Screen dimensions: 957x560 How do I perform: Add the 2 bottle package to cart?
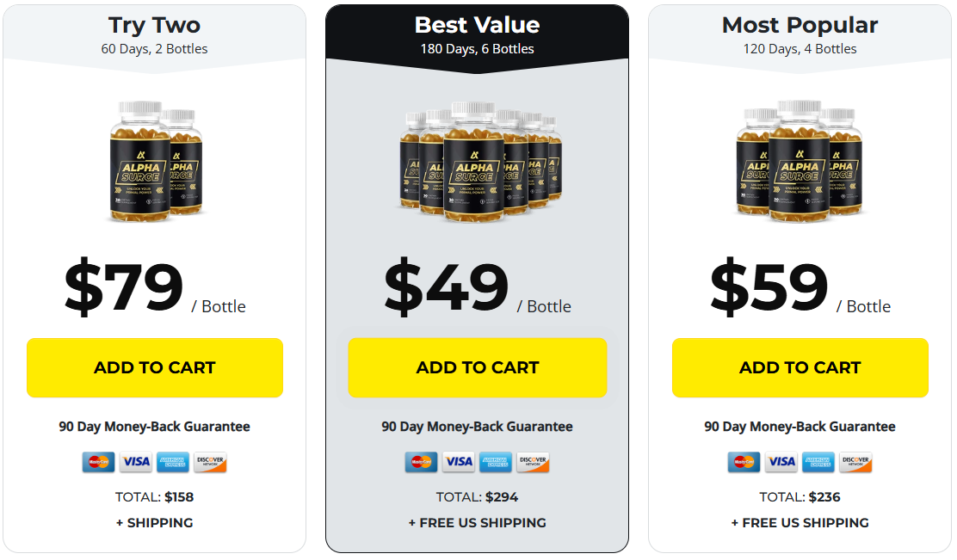coord(155,368)
